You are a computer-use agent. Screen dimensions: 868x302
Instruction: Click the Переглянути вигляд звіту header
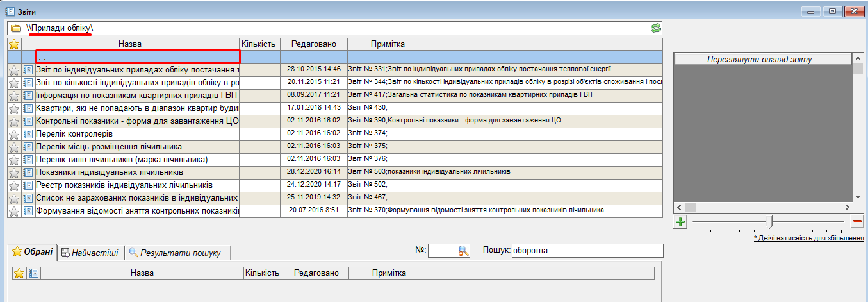point(762,59)
